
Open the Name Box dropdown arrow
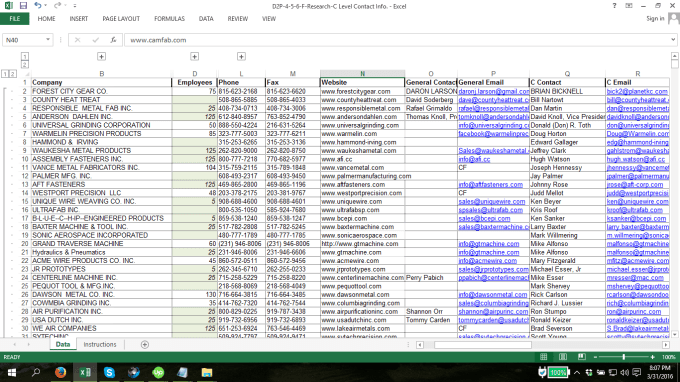48,39
